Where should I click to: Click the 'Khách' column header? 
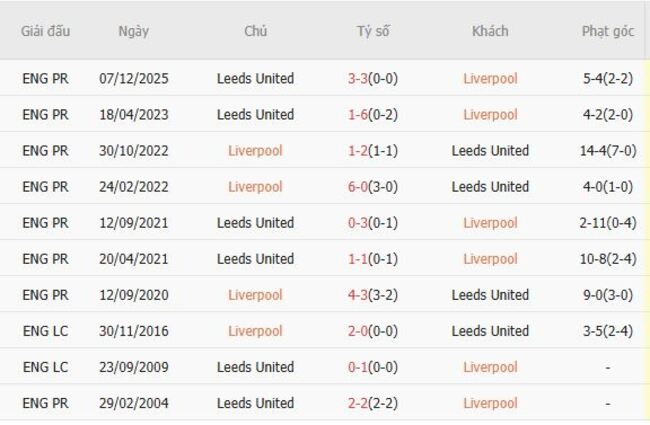[x=490, y=31]
